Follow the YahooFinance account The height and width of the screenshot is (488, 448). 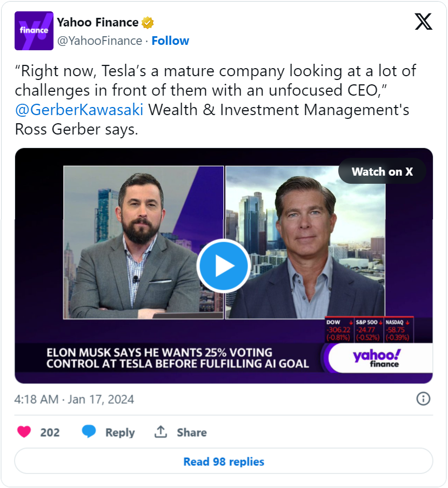170,41
